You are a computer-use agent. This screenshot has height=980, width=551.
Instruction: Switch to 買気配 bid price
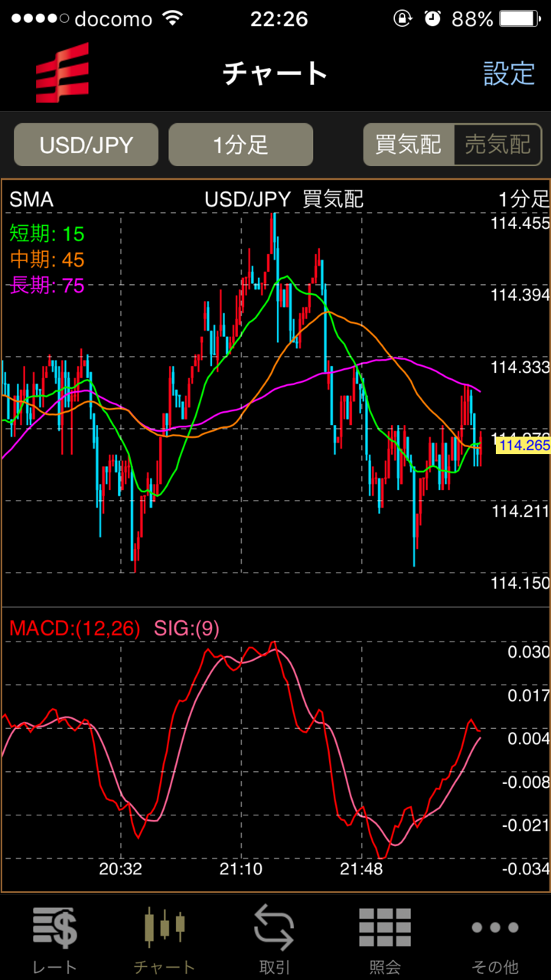(x=409, y=145)
